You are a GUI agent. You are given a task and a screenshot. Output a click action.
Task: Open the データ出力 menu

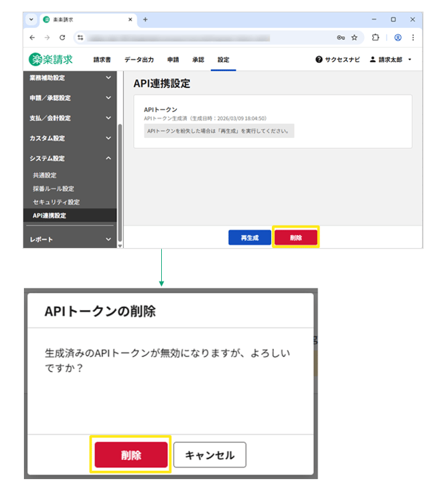tap(139, 60)
